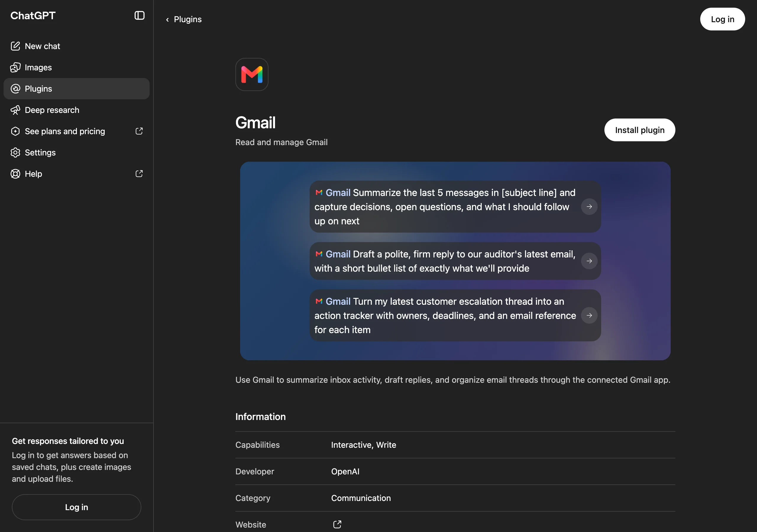The height and width of the screenshot is (532, 757).
Task: Click arrow on Summarize last 5 messages prompt
Action: pos(589,207)
